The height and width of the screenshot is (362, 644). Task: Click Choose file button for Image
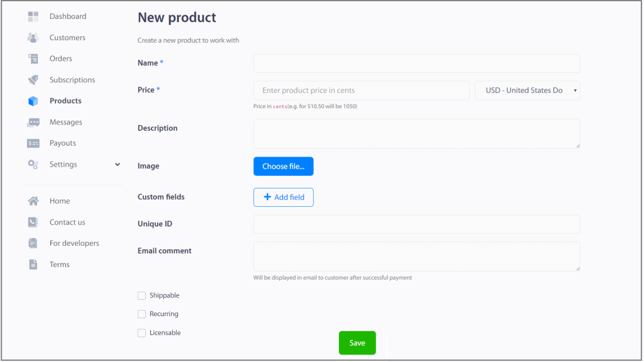pos(284,166)
